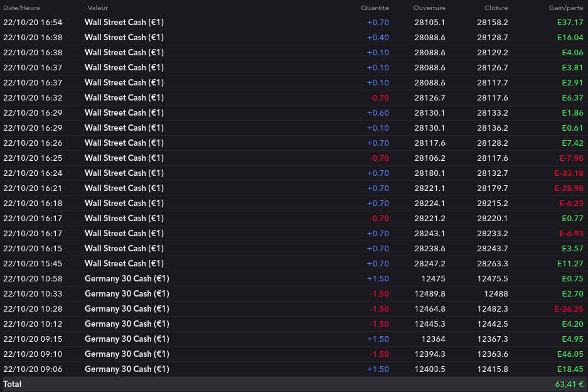
Task: Click the Ouverture column header
Action: point(429,8)
